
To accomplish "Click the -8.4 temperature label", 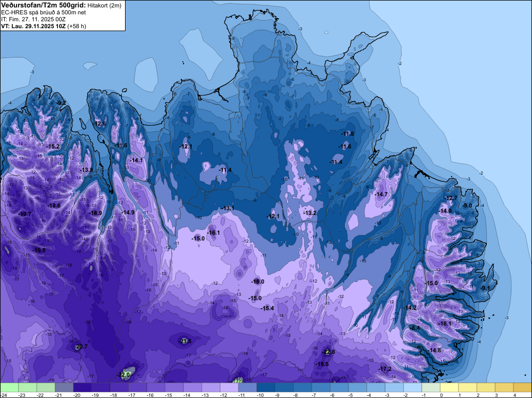I will [x=415, y=328].
